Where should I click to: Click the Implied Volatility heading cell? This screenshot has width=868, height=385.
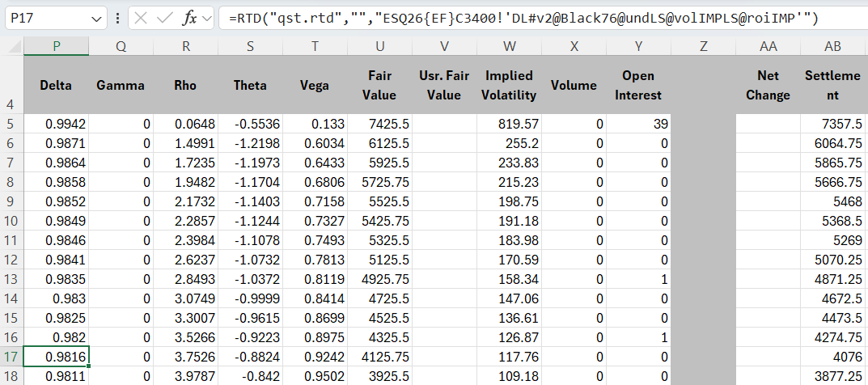coord(510,85)
